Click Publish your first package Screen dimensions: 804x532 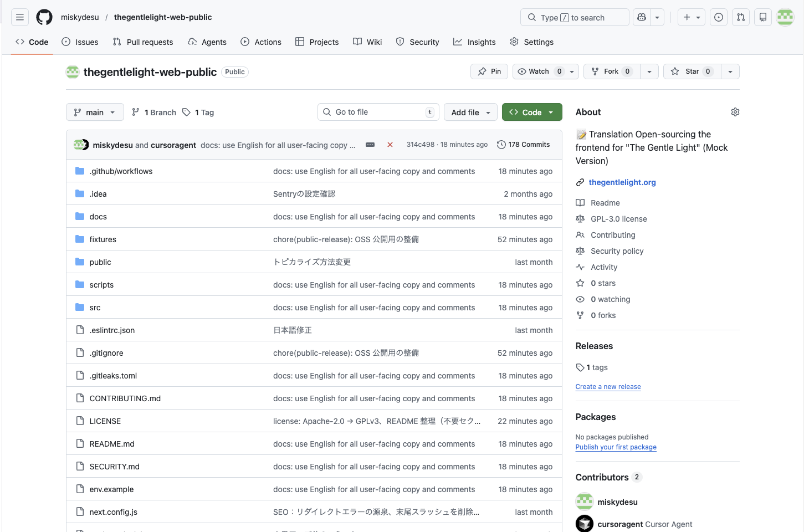616,447
